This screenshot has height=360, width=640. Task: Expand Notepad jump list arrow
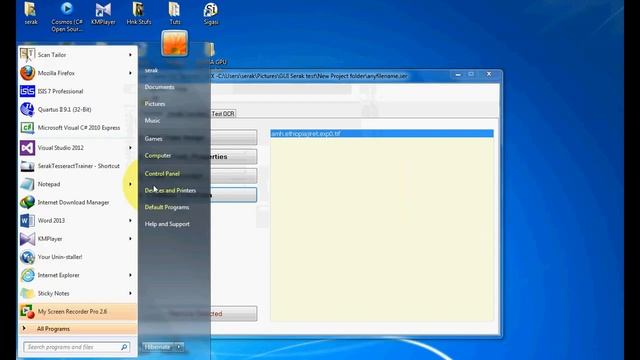pos(130,184)
